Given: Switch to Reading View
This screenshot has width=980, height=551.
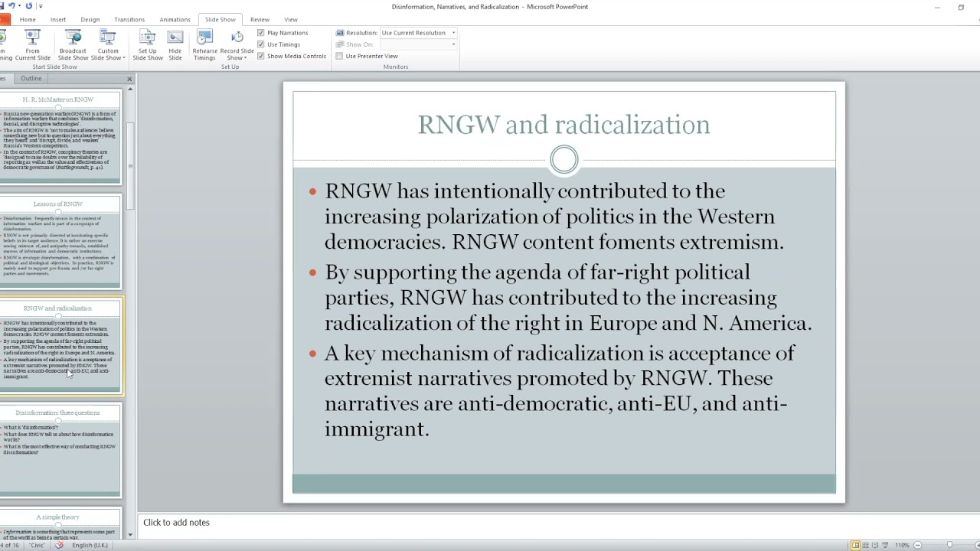Looking at the screenshot, I should tap(876, 545).
